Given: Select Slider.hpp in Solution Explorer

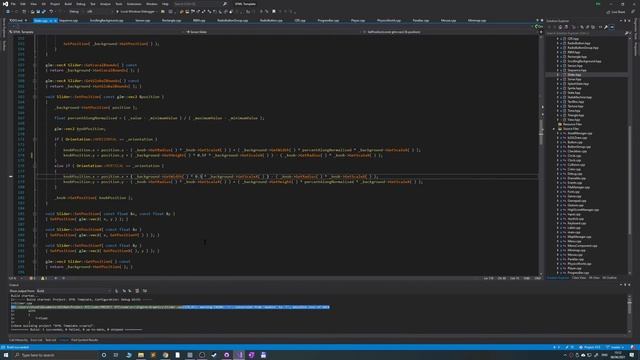Looking at the screenshot, I should click(x=574, y=75).
